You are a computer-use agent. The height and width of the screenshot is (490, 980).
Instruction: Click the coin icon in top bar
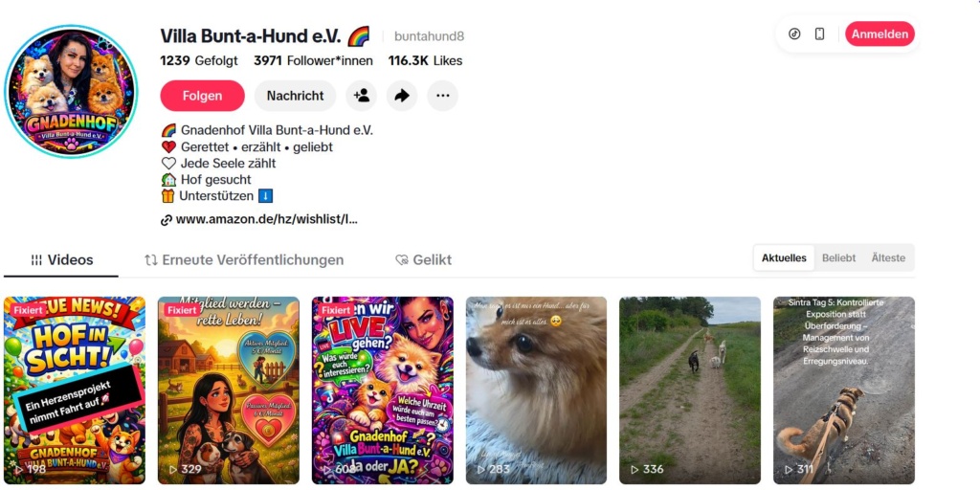[x=794, y=33]
